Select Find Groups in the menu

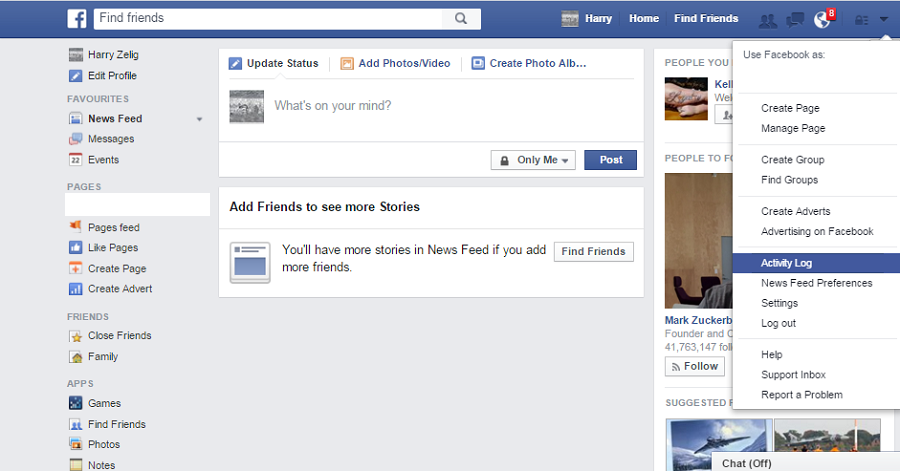point(789,180)
